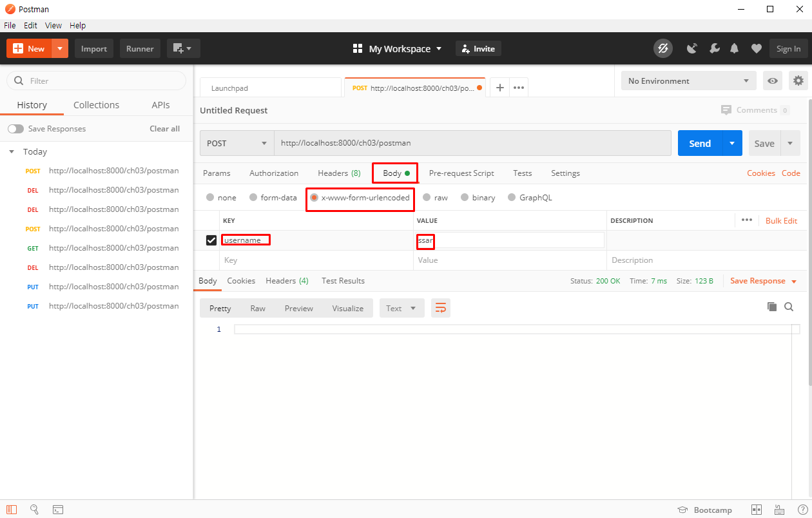Viewport: 812px width, 518px height.
Task: Click the Import button
Action: click(94, 48)
